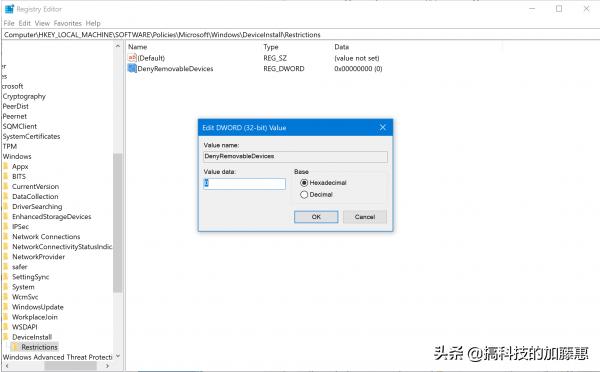The image size is (600, 372).
Task: Click the Data column header
Action: 342,47
